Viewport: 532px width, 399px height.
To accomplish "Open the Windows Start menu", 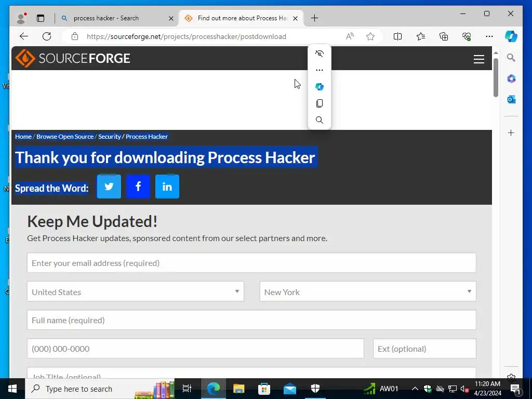I will coord(12,389).
